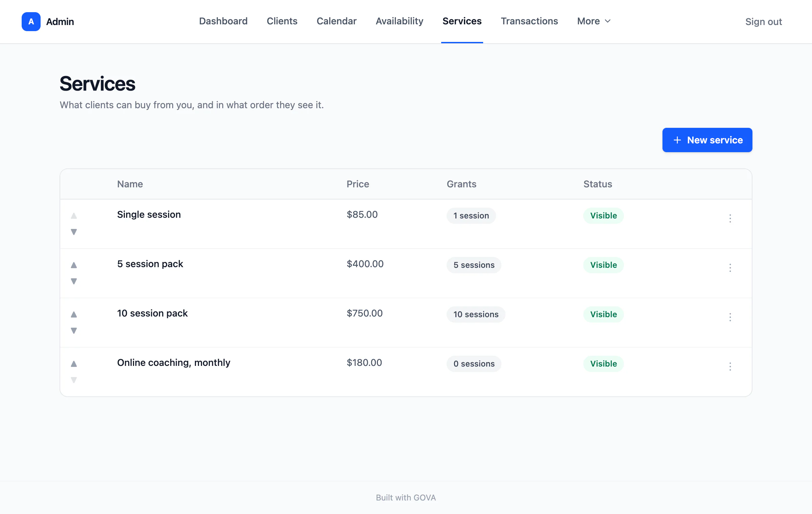The width and height of the screenshot is (812, 514).
Task: Open the Availability tab
Action: point(400,21)
